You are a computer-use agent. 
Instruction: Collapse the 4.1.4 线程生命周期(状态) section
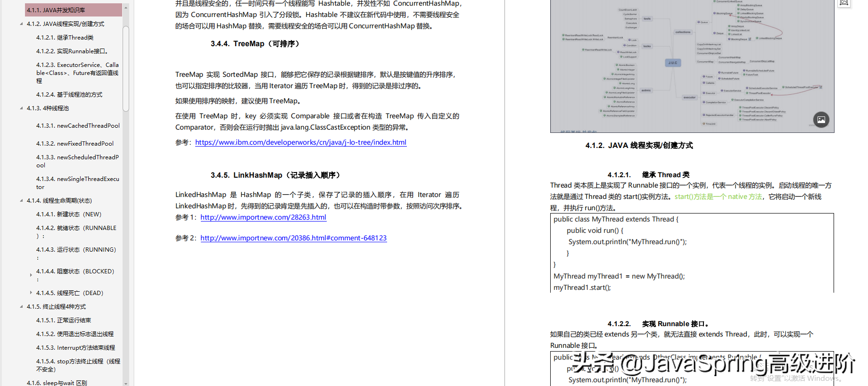tap(21, 200)
